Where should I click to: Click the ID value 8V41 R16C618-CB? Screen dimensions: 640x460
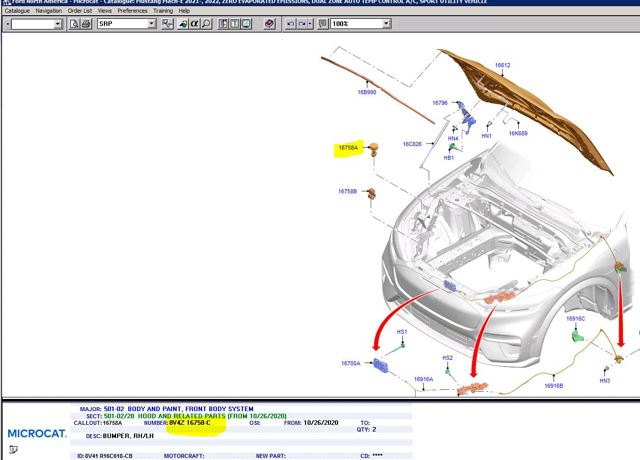pos(109,456)
